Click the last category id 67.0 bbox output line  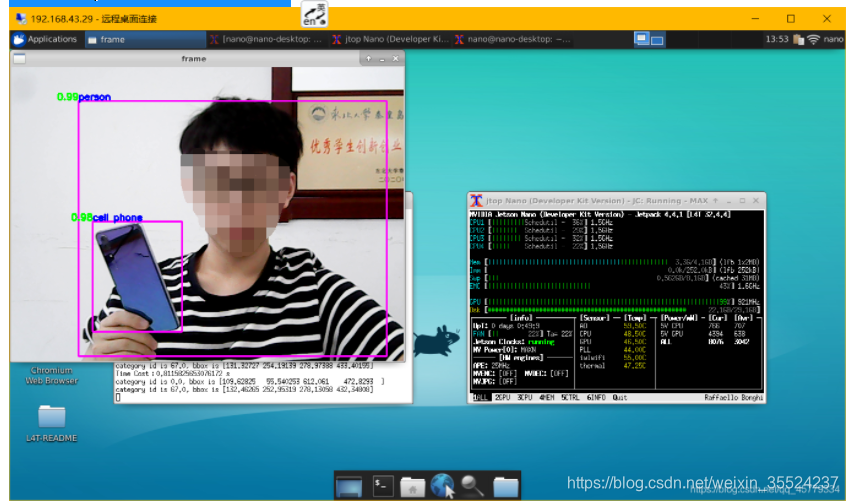tap(244, 389)
